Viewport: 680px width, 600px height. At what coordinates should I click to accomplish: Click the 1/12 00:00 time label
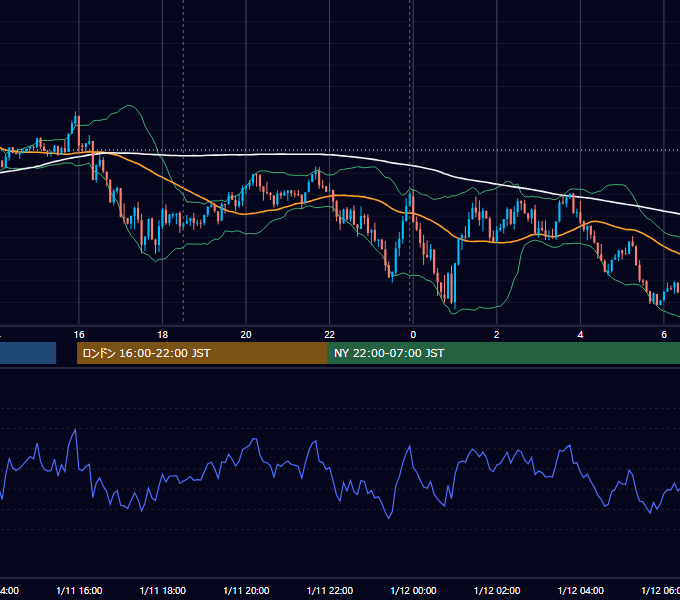coord(413,590)
